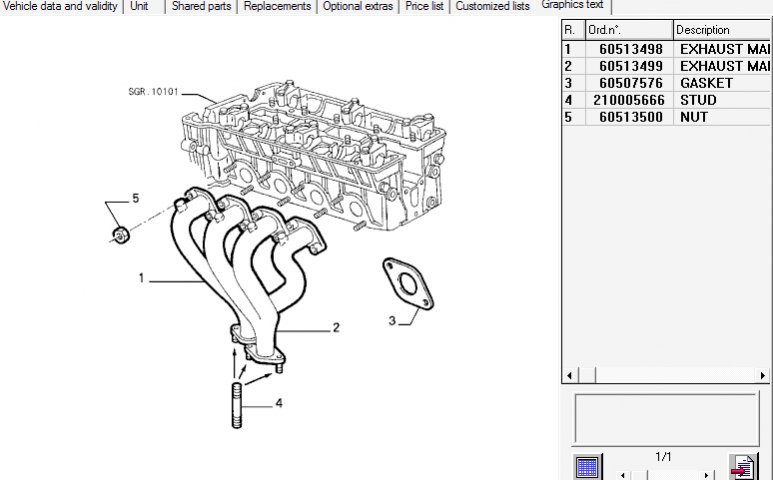Viewport: 773px width, 480px height.
Task: Switch to the Shared parts tab
Action: tap(201, 6)
